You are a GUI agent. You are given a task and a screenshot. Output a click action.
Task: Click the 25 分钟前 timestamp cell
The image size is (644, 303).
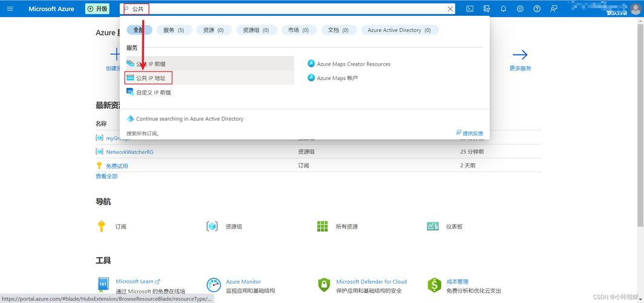pos(472,151)
